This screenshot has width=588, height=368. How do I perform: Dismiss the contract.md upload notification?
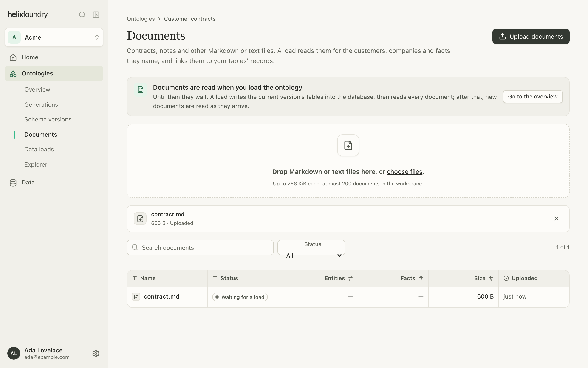(x=556, y=218)
